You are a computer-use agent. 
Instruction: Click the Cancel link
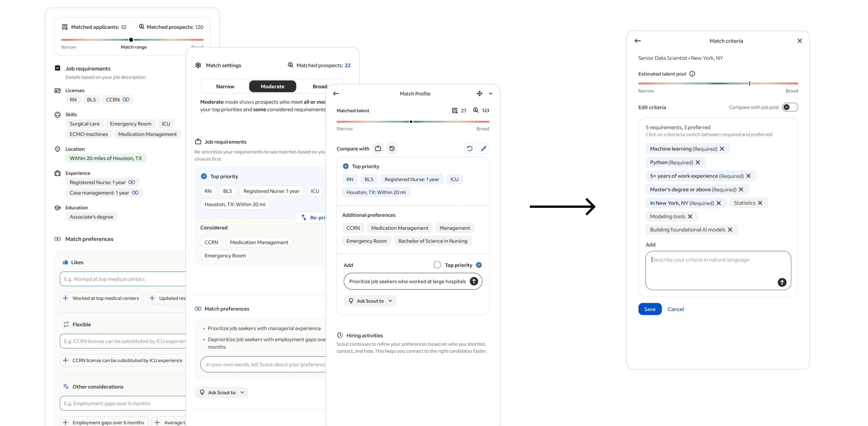point(675,309)
